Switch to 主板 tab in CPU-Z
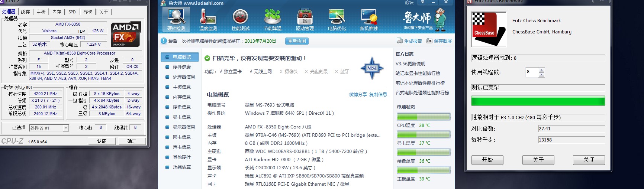This screenshot has height=189, width=644. (41, 12)
